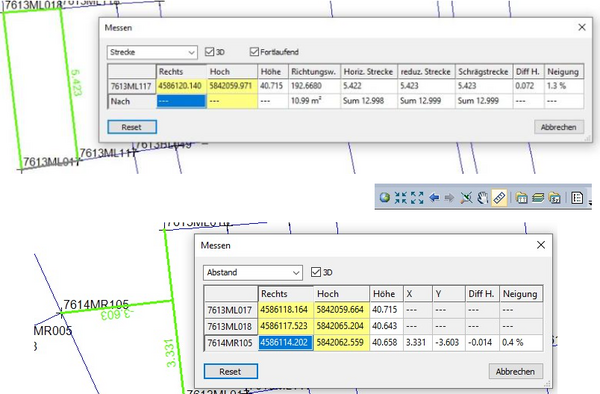Click the zoom in arrows-inward icon
The width and height of the screenshot is (600, 394).
[x=401, y=197]
